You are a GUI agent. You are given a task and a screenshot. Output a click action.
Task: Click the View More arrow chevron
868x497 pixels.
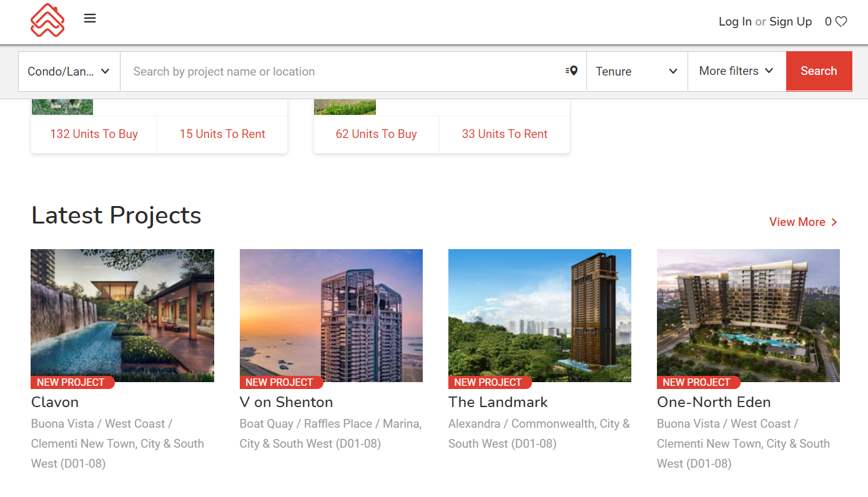tap(834, 222)
